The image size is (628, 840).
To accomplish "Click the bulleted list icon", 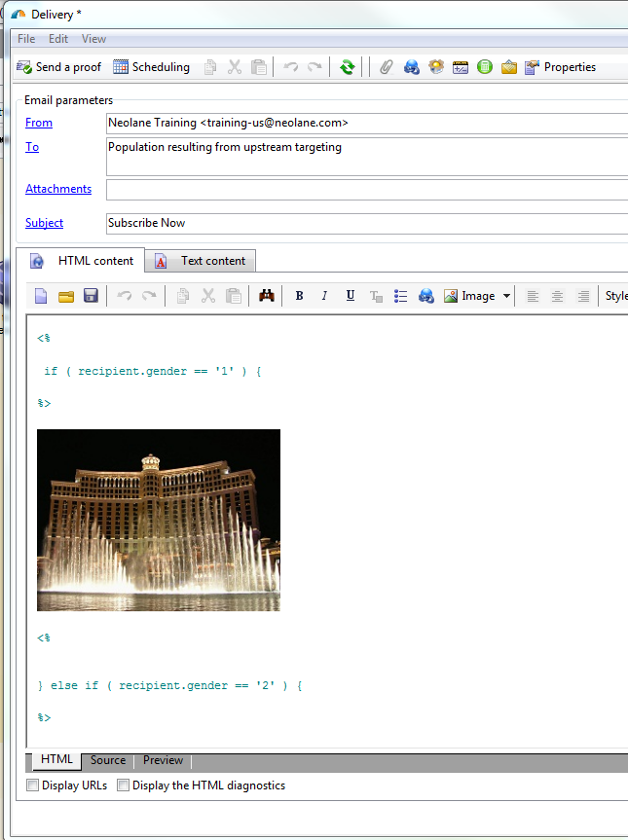I will (401, 296).
